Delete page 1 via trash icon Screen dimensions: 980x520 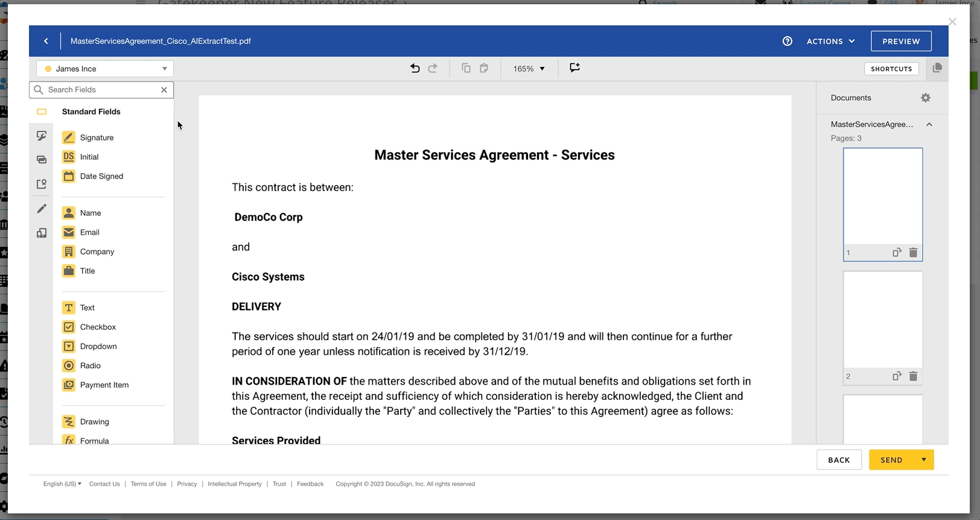tap(913, 253)
